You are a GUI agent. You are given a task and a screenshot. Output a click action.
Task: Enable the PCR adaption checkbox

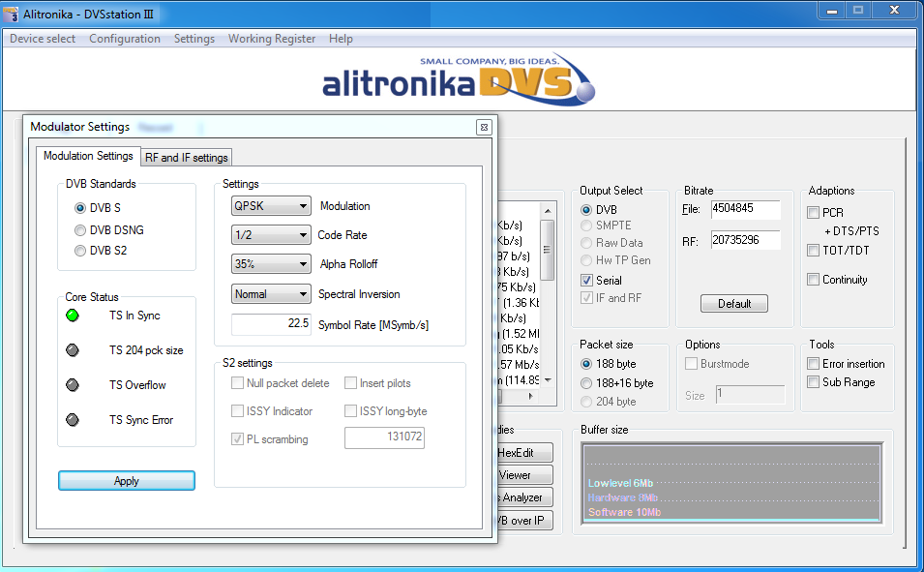[814, 213]
